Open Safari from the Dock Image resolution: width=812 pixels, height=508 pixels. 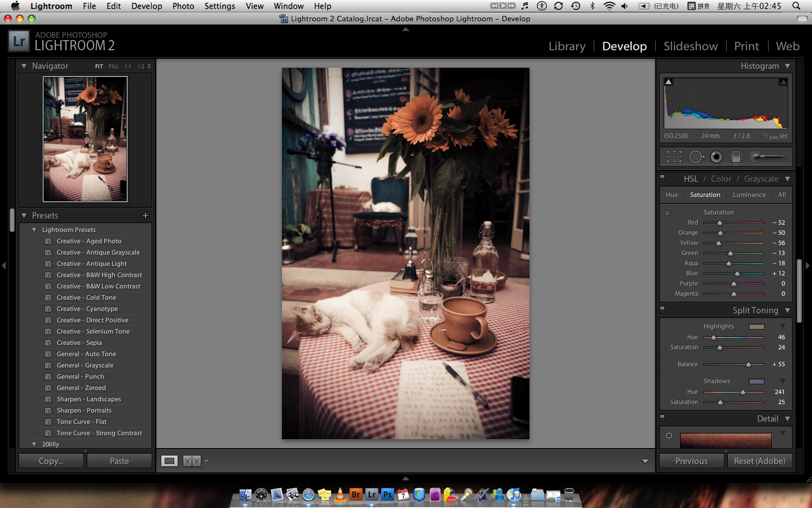[308, 494]
